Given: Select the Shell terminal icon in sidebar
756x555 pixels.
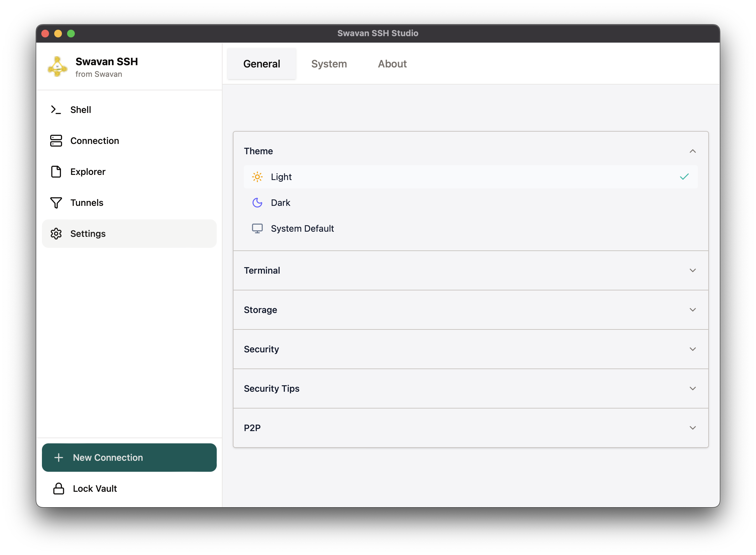Looking at the screenshot, I should point(56,109).
